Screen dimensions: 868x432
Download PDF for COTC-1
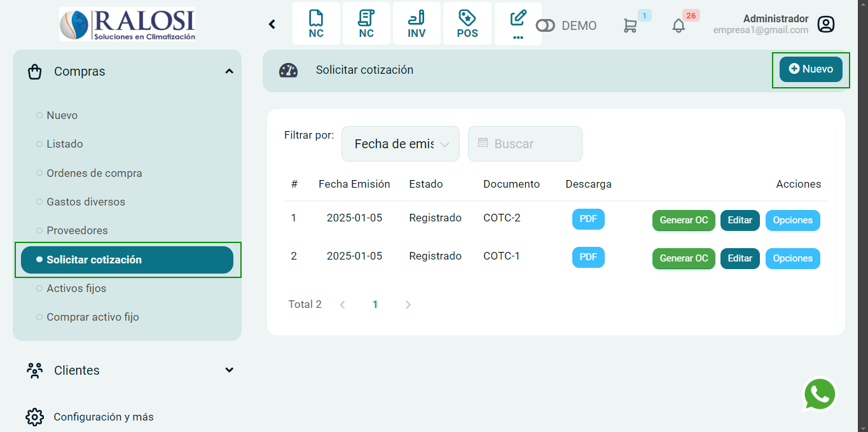588,257
